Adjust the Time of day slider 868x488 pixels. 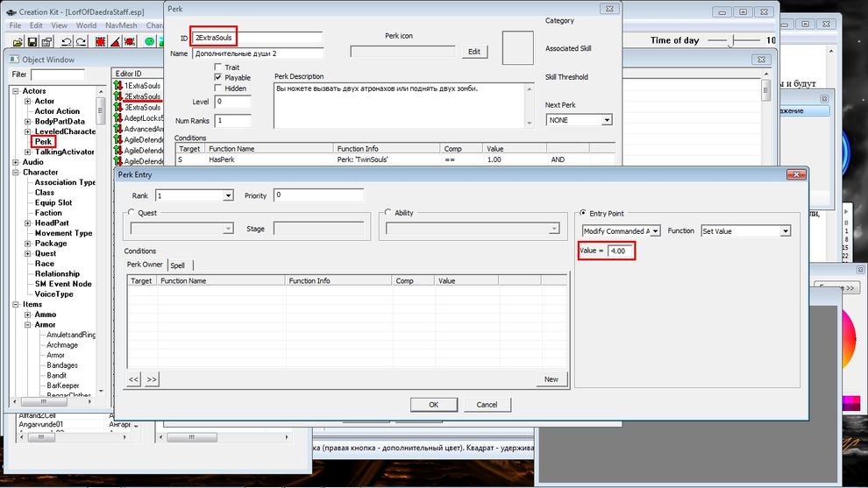point(733,40)
